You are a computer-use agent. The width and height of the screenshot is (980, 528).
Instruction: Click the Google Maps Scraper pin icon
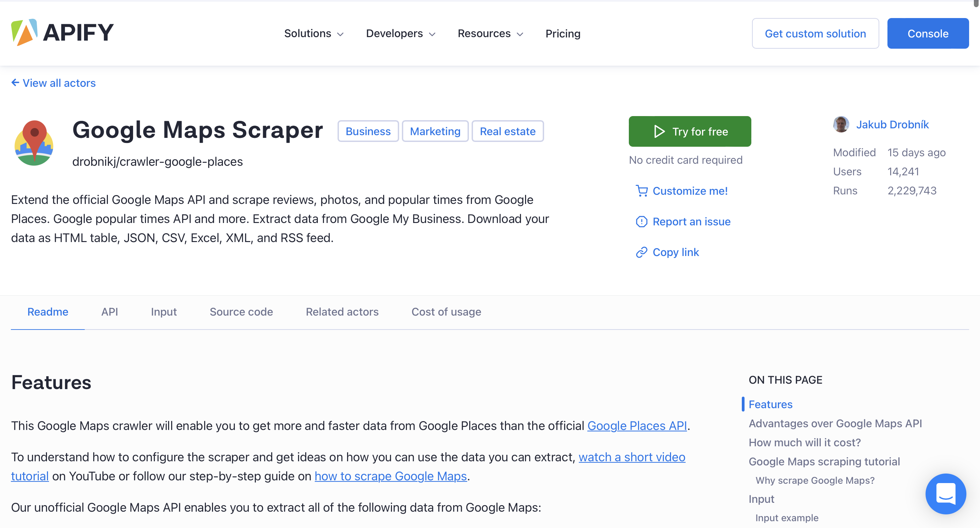pyautogui.click(x=34, y=143)
